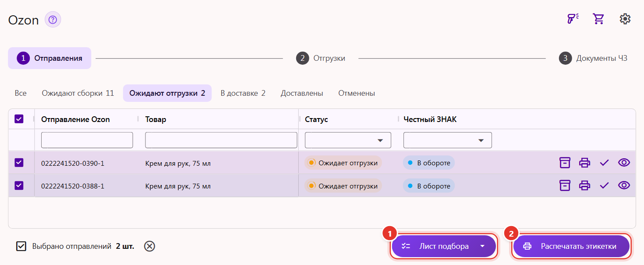The height and width of the screenshot is (265, 644).
Task: Click 'Крем для рук, 75 мл' in 0390-1 row
Action: (x=178, y=163)
